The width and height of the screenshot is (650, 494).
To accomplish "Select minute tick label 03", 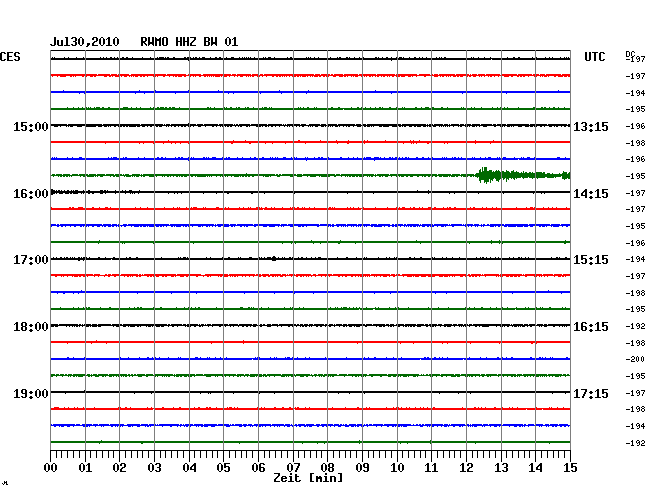I will point(154,467).
